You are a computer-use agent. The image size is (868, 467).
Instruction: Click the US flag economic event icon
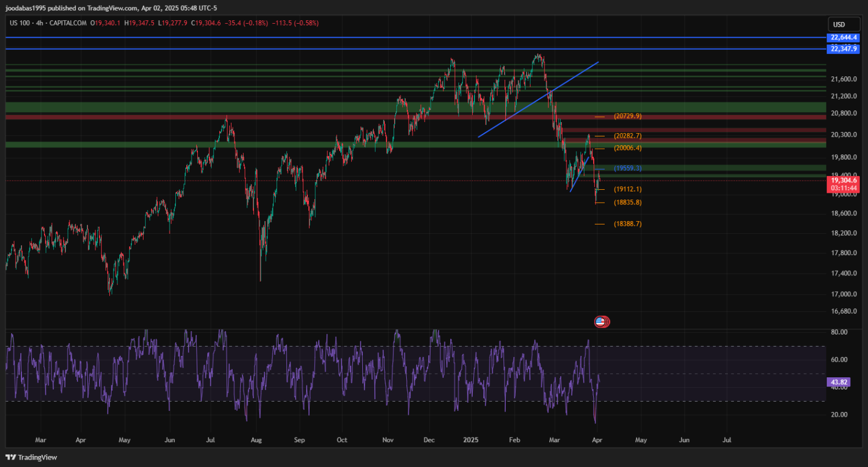click(x=600, y=321)
